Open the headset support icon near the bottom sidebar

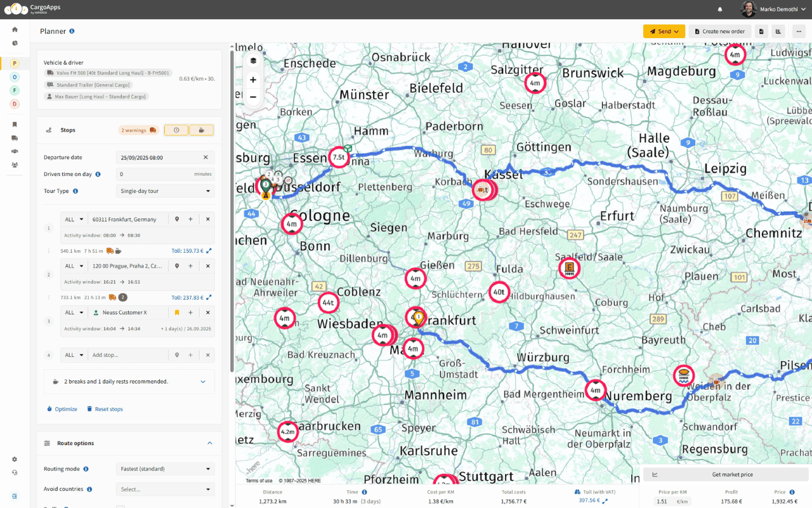(14, 472)
